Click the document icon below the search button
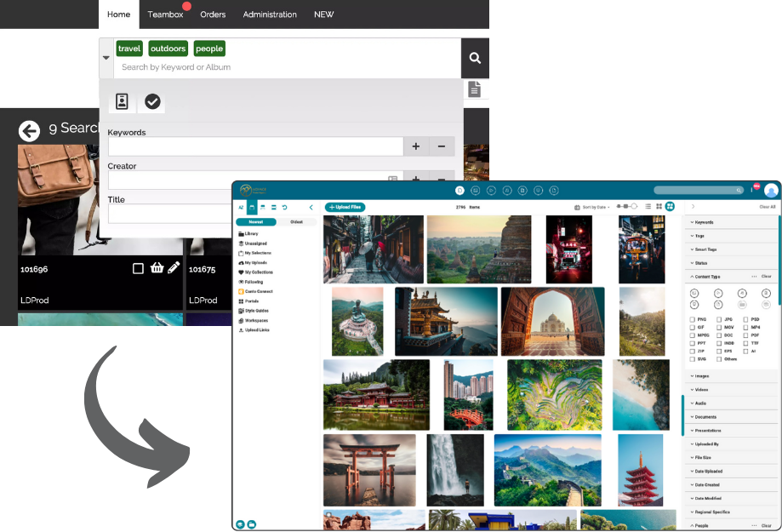 click(x=474, y=89)
